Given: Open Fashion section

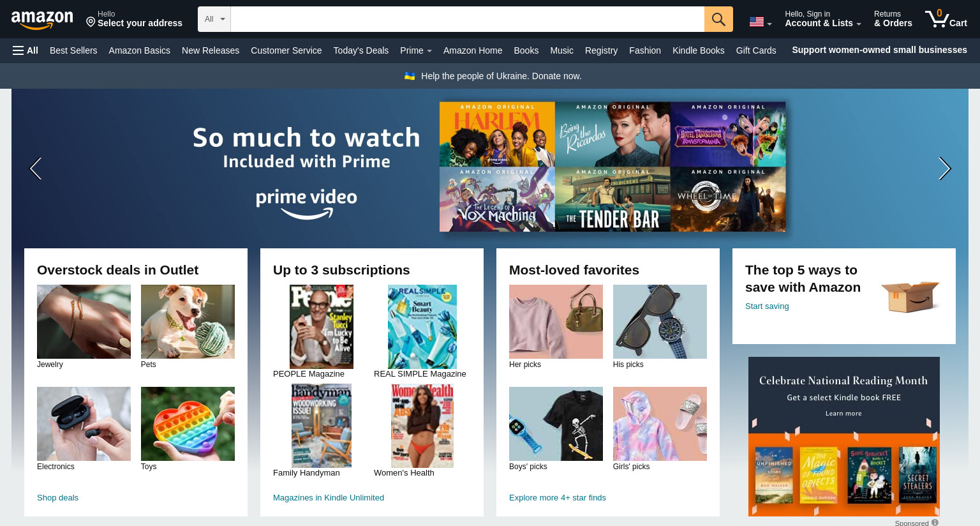Looking at the screenshot, I should pos(645,50).
